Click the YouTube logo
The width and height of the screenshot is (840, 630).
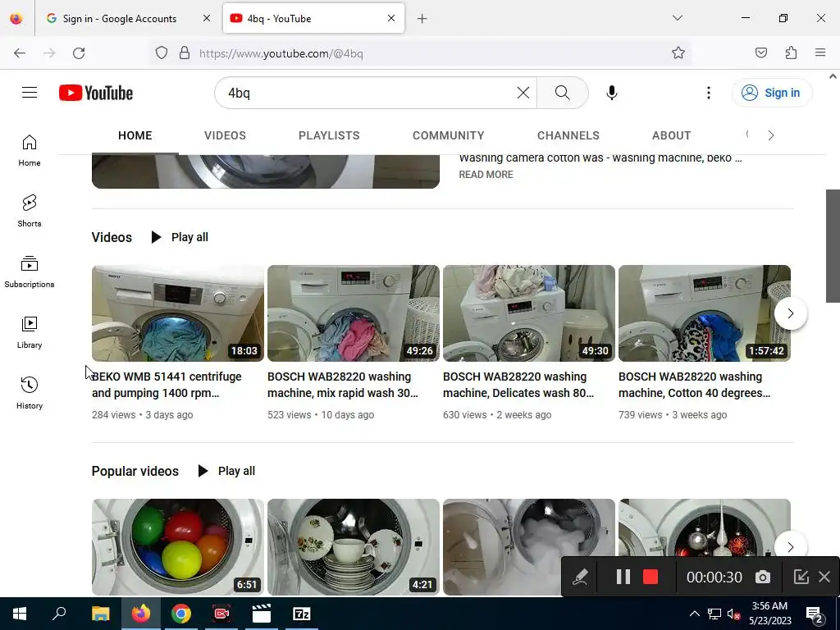(96, 93)
